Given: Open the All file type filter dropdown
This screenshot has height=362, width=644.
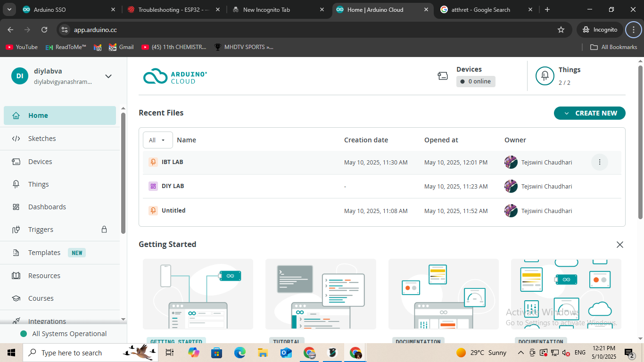Looking at the screenshot, I should pyautogui.click(x=157, y=140).
